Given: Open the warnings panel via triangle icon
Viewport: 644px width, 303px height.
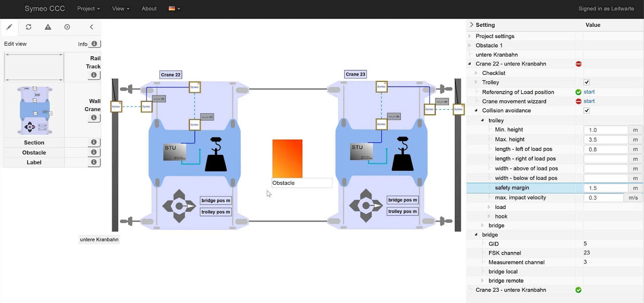Looking at the screenshot, I should pyautogui.click(x=48, y=27).
